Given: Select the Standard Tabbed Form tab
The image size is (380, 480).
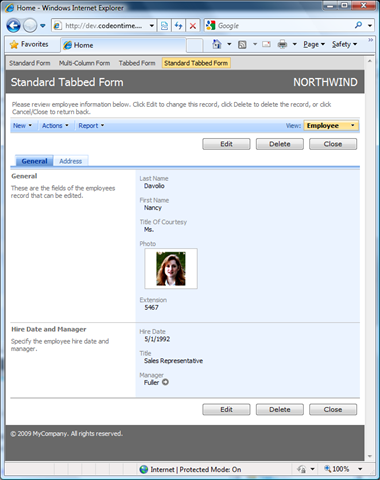Looking at the screenshot, I should click(x=196, y=63).
